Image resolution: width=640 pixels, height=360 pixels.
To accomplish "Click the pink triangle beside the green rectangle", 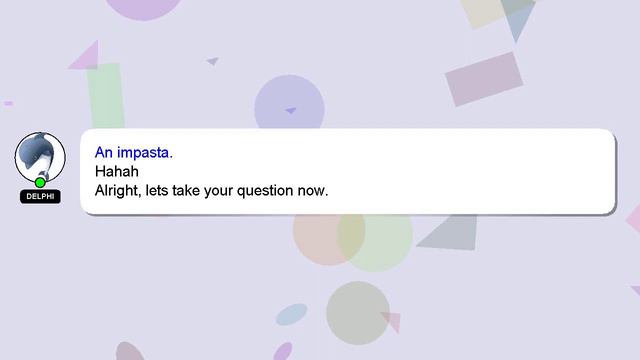I will coord(86,56).
